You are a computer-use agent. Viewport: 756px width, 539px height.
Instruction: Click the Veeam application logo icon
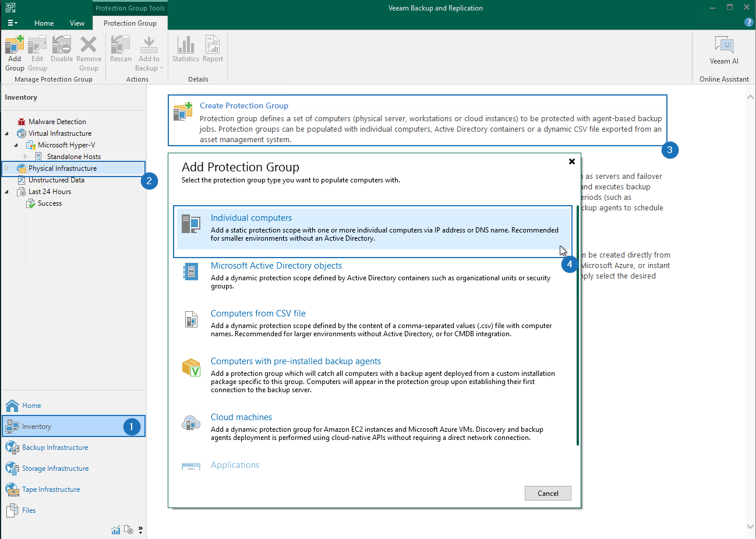(x=10, y=8)
